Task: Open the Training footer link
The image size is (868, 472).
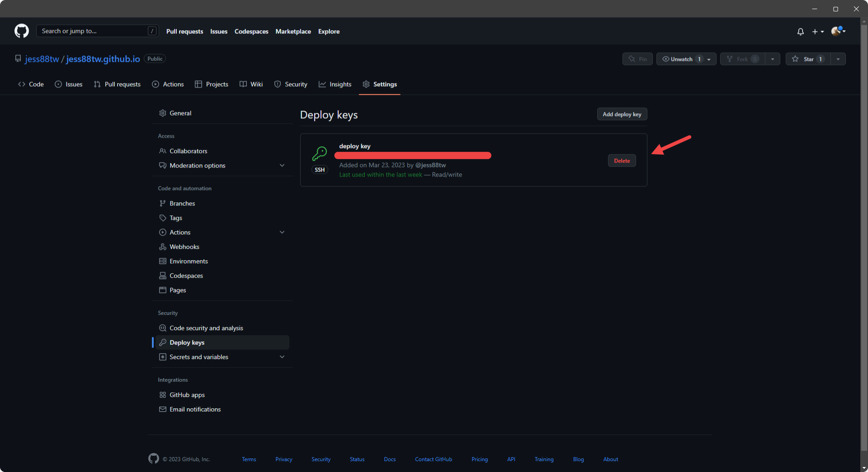Action: (544, 459)
